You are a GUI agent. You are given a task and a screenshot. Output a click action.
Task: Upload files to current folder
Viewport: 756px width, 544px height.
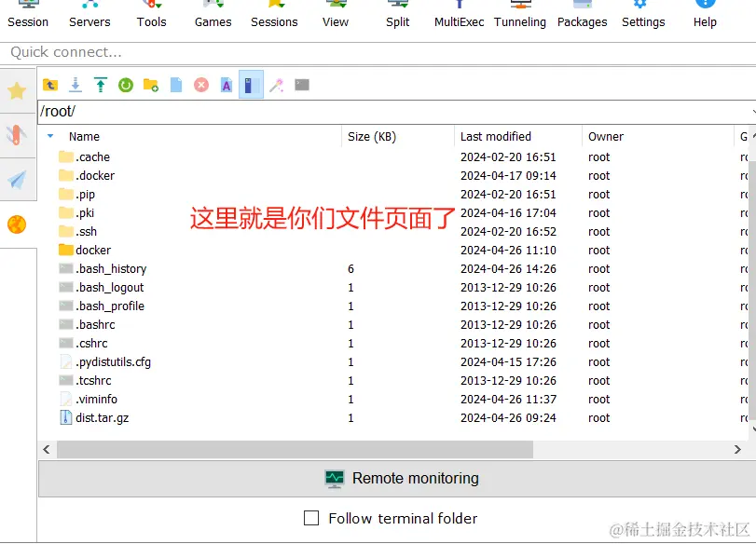(x=101, y=84)
